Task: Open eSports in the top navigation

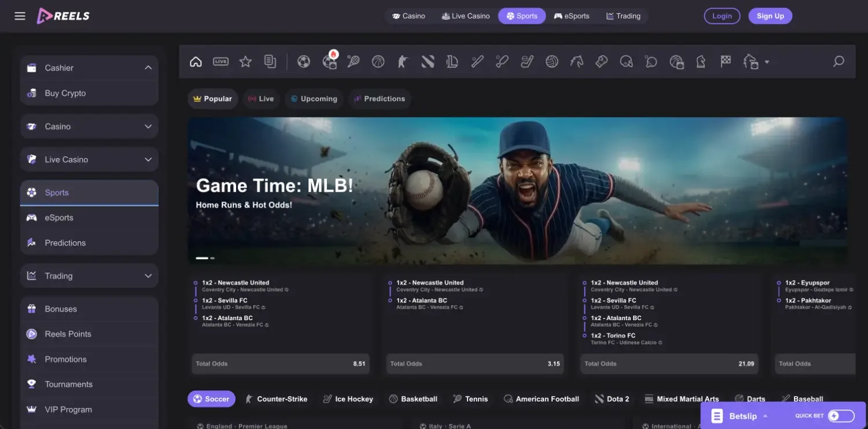Action: point(572,16)
